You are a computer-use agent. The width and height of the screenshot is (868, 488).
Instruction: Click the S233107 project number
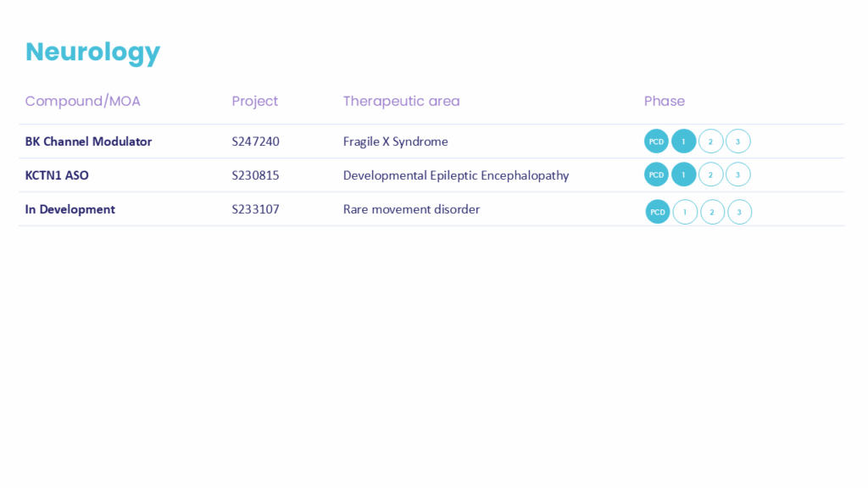tap(255, 209)
